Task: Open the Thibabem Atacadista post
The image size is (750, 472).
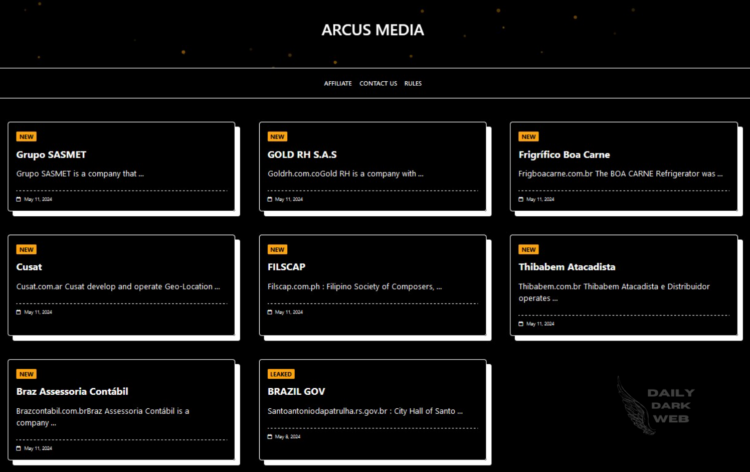Action: coord(567,267)
